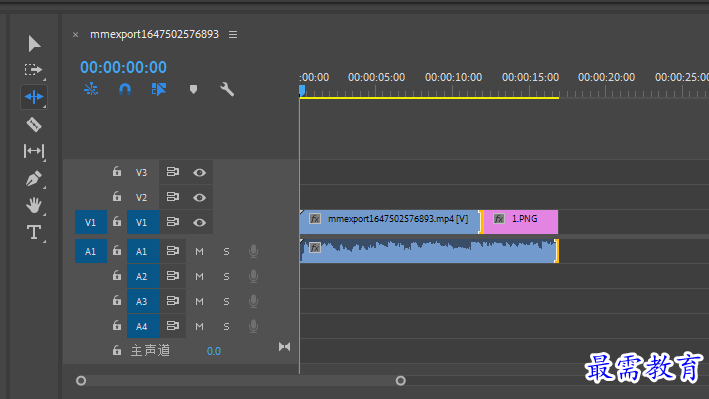Select mmexport1647502576893 sequence tab
This screenshot has width=709, height=399.
(x=154, y=34)
